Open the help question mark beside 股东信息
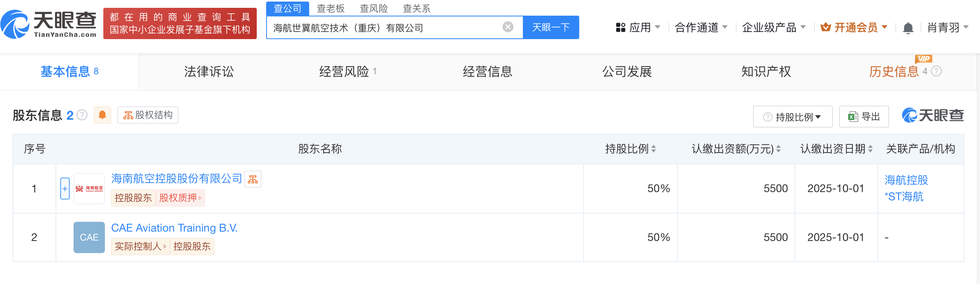 82,115
